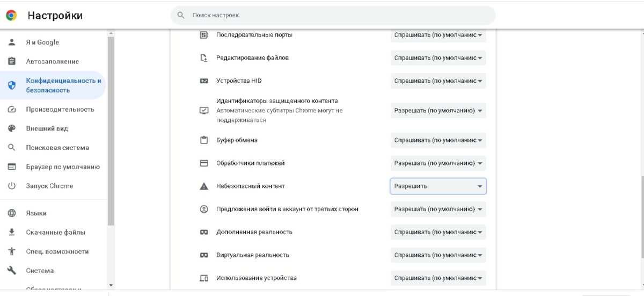Click the power icon for Запуск Chrome
The width and height of the screenshot is (644, 296).
coord(12,186)
